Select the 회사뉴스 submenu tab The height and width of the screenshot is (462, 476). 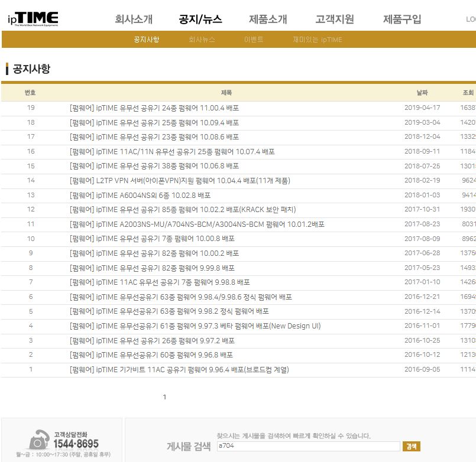[x=202, y=40]
